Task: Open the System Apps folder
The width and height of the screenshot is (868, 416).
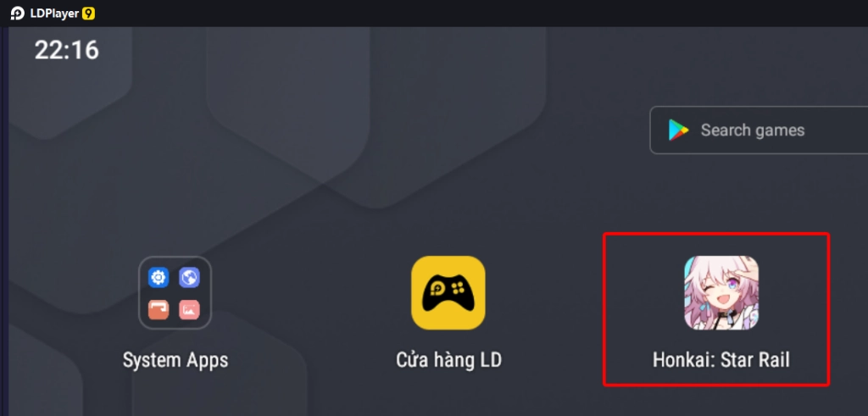Action: click(x=175, y=292)
